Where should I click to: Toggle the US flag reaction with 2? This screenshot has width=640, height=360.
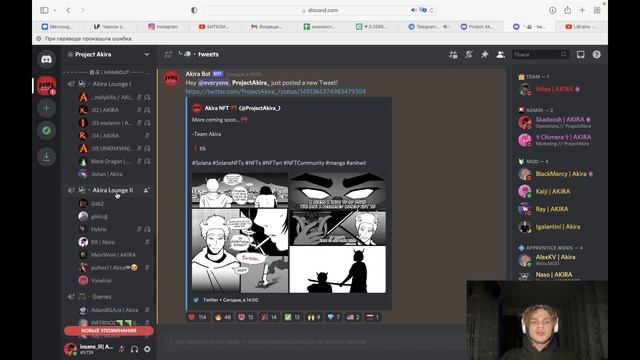click(353, 317)
